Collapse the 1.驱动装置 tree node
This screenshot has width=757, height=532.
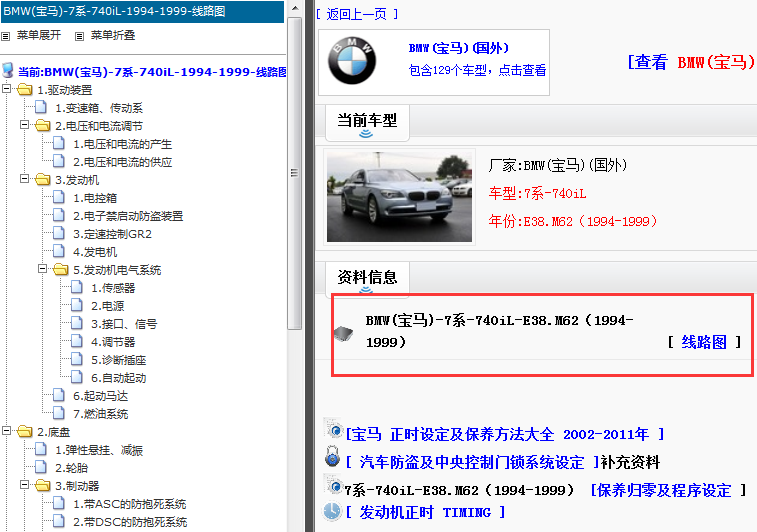[7, 89]
